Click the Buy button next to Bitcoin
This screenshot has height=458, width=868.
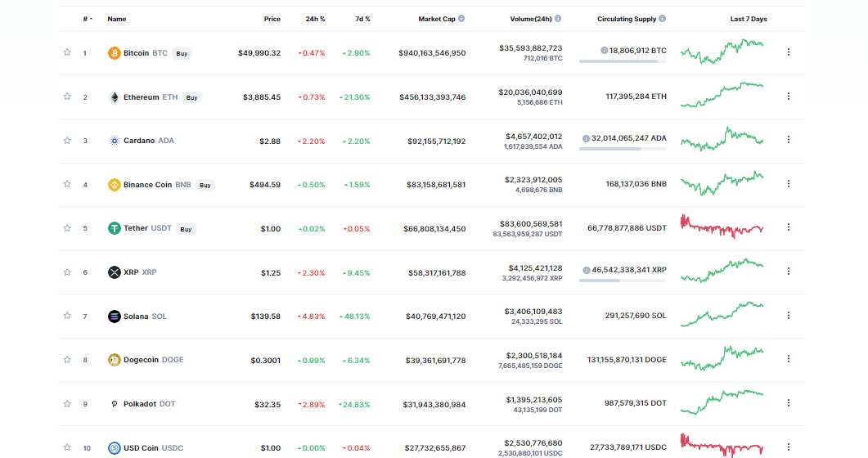coord(182,54)
